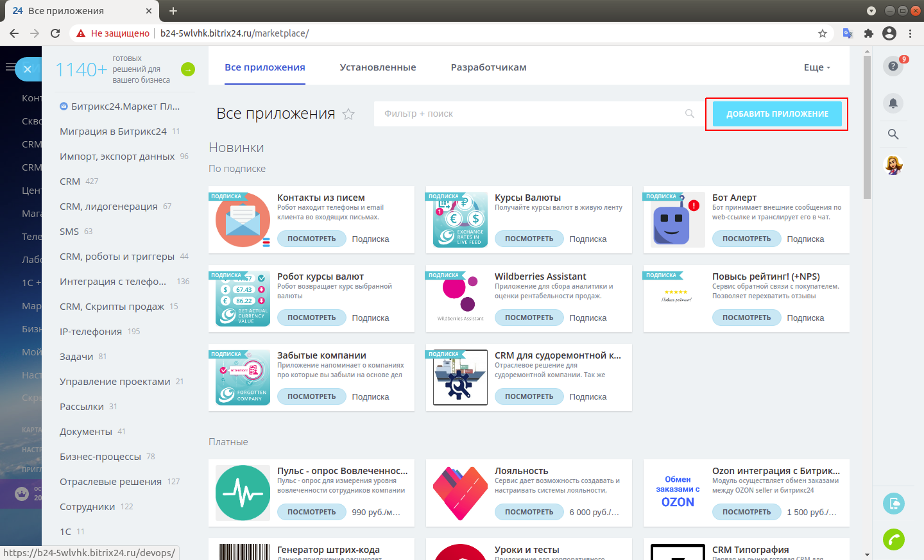Select Сотрудники category
The width and height of the screenshot is (924, 560).
click(87, 507)
